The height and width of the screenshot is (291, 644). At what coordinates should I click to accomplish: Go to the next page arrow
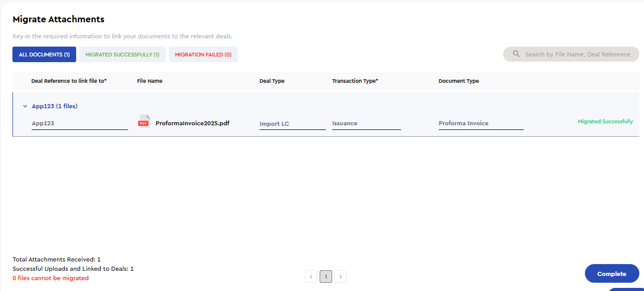(340, 277)
